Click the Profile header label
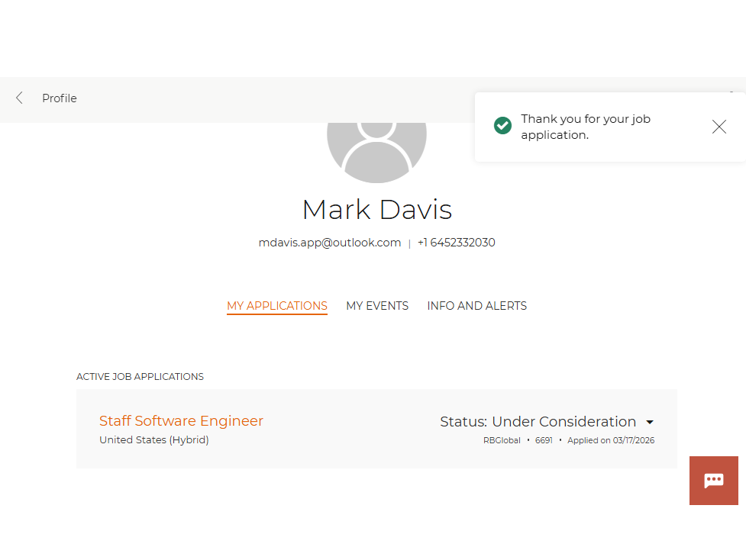The height and width of the screenshot is (560, 746). pyautogui.click(x=60, y=98)
